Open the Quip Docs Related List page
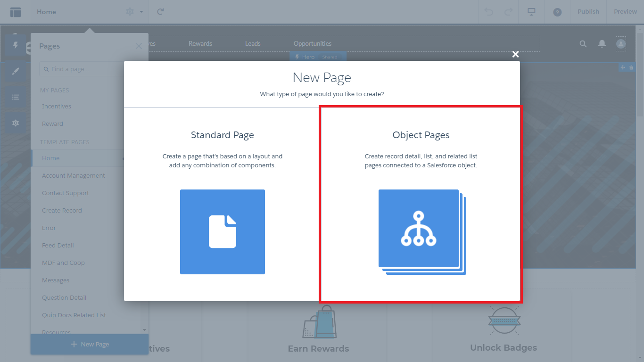The image size is (644, 362). (x=74, y=315)
